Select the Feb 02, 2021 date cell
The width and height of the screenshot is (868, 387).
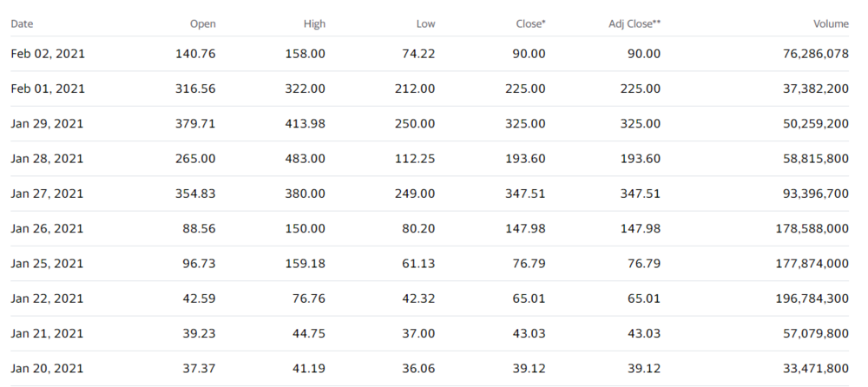point(48,54)
